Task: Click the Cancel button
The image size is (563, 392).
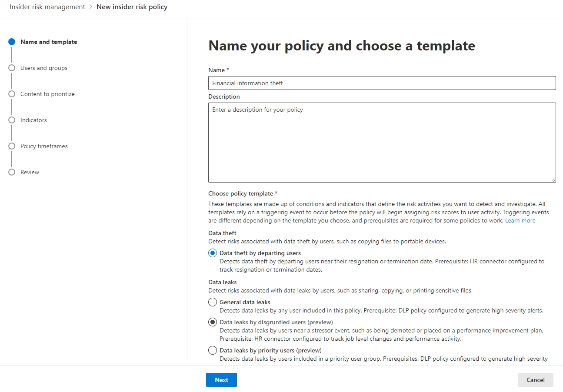Action: click(x=535, y=379)
